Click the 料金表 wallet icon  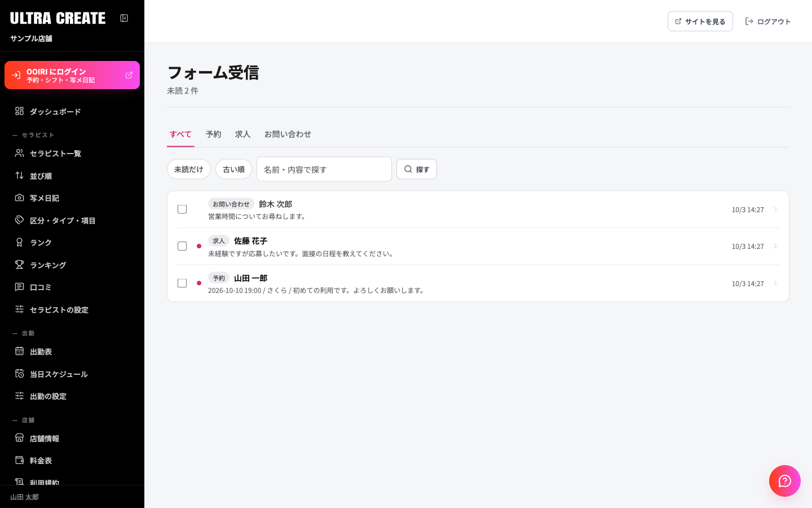pos(19,460)
